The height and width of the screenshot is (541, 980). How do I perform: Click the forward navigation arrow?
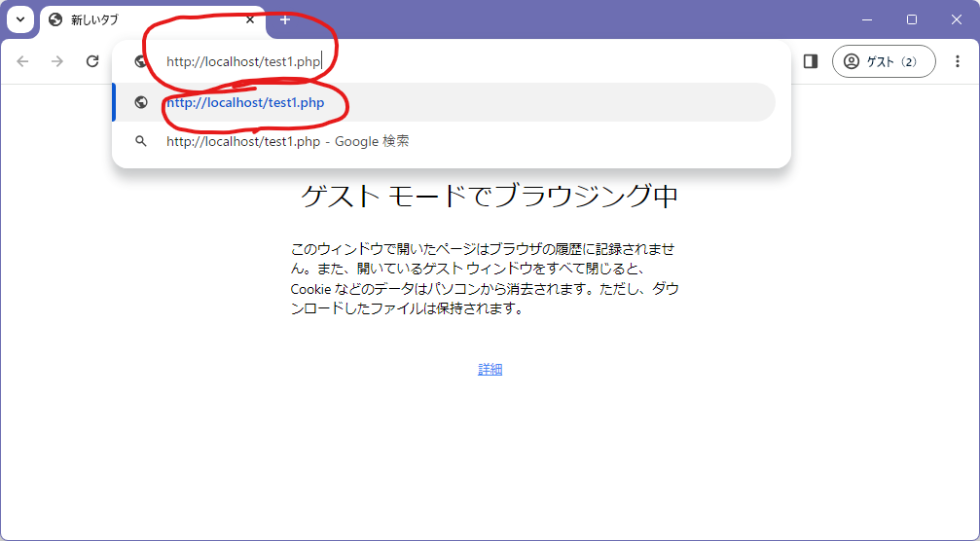point(57,61)
